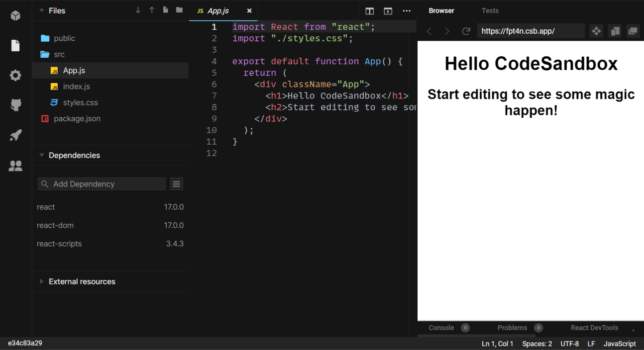Click the JavaScript language mode in status bar
This screenshot has height=350, width=644.
click(619, 344)
